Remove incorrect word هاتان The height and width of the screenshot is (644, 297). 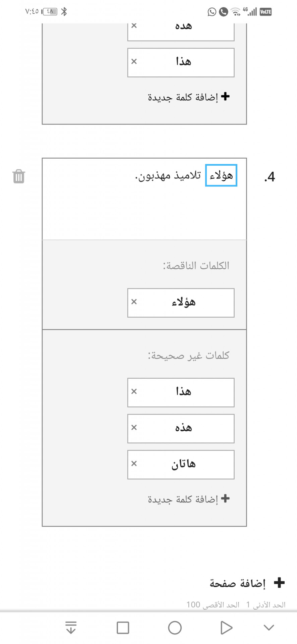tap(134, 464)
